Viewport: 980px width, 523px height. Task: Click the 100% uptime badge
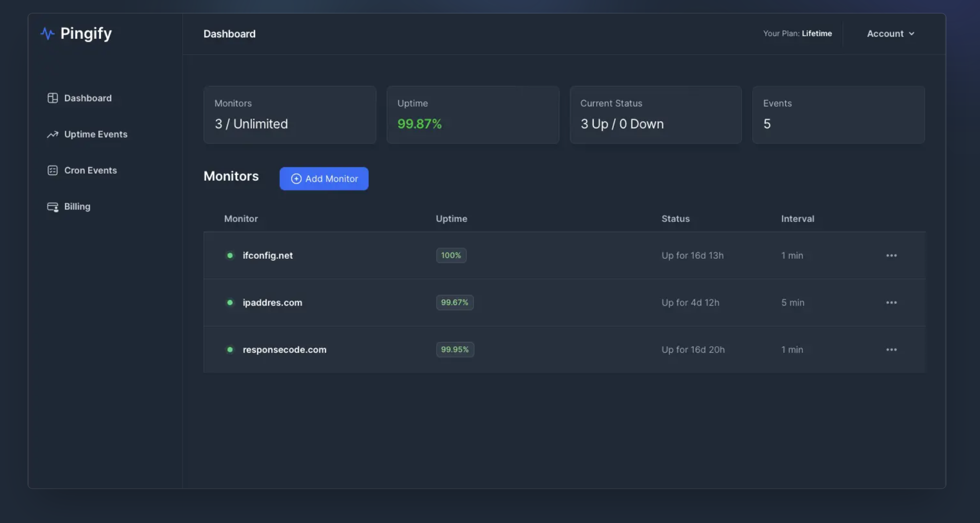[451, 255]
